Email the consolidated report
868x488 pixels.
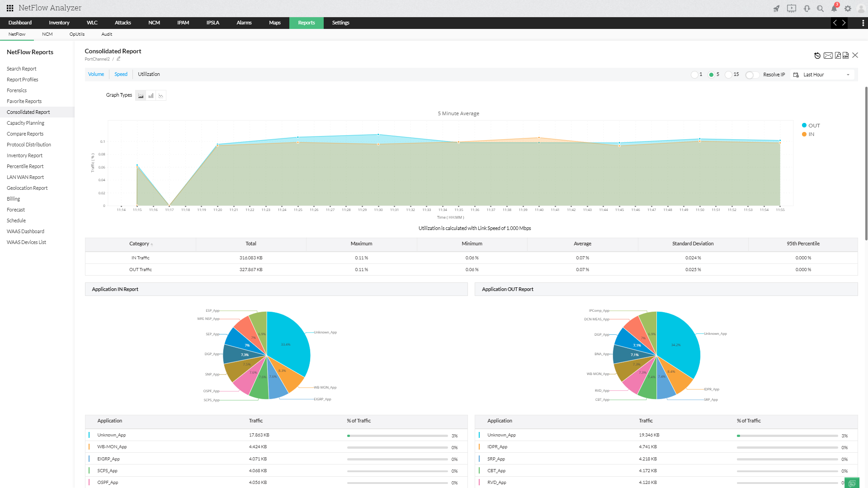(828, 56)
